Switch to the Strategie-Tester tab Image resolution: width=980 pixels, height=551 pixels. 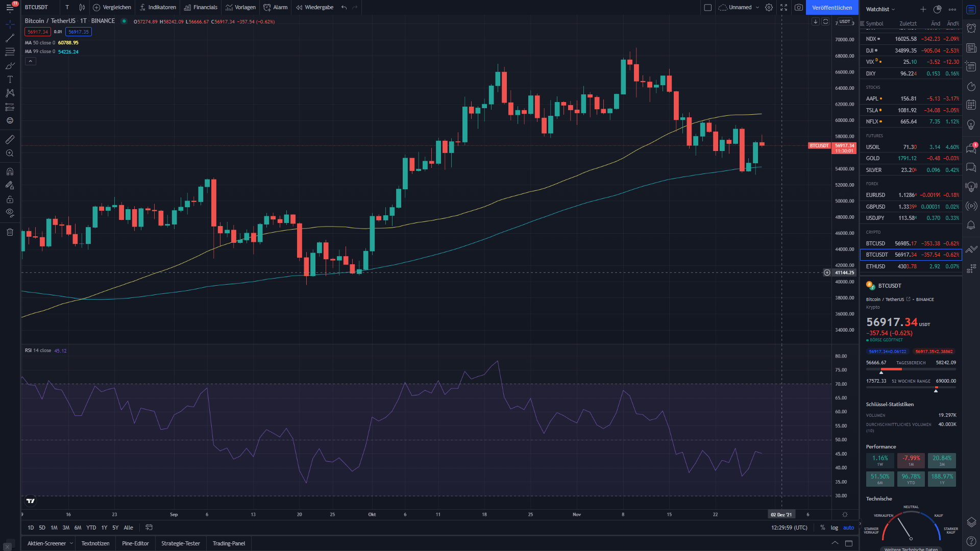181,543
